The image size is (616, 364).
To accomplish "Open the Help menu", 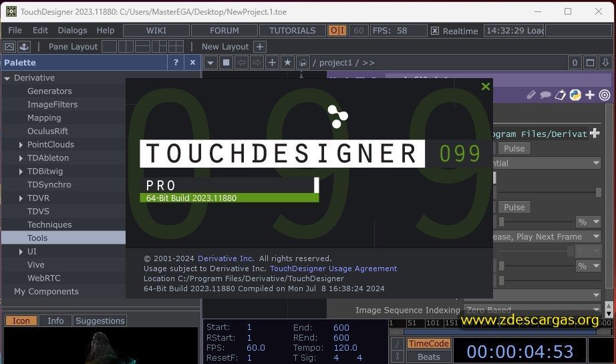I will 106,30.
